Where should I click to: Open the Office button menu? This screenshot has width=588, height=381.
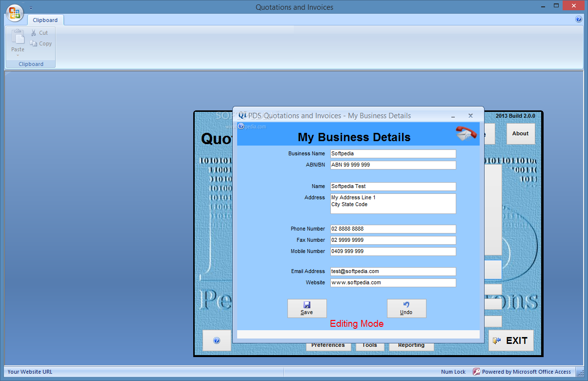pyautogui.click(x=15, y=13)
